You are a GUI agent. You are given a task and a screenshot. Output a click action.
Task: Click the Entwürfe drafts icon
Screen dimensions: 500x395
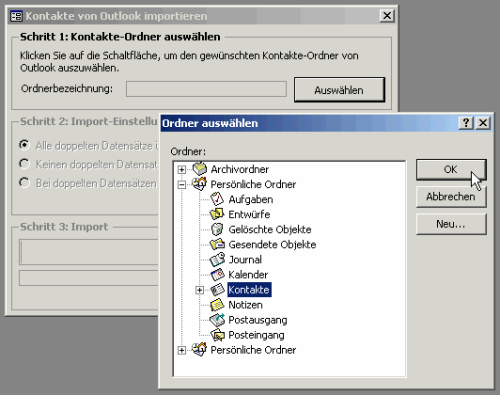click(217, 214)
